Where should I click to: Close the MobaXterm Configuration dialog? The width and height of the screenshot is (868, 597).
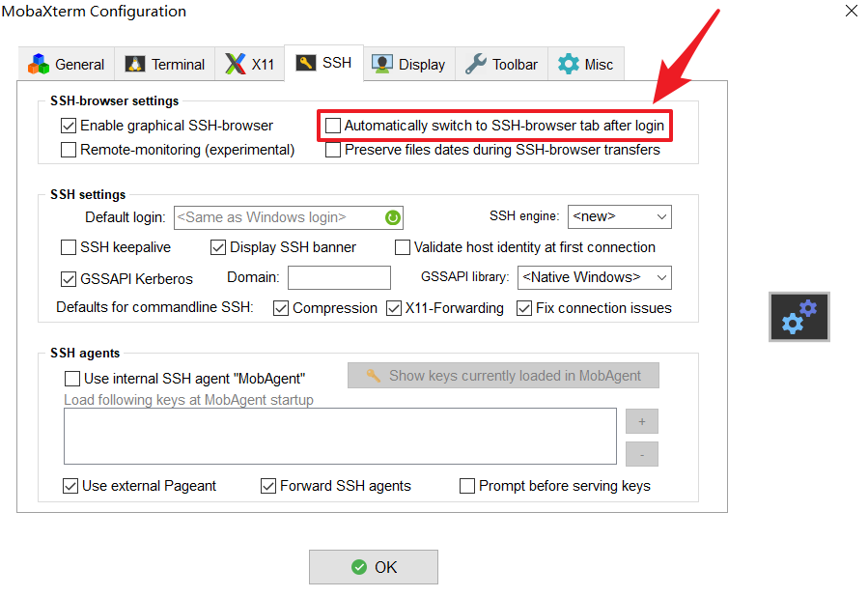point(852,11)
